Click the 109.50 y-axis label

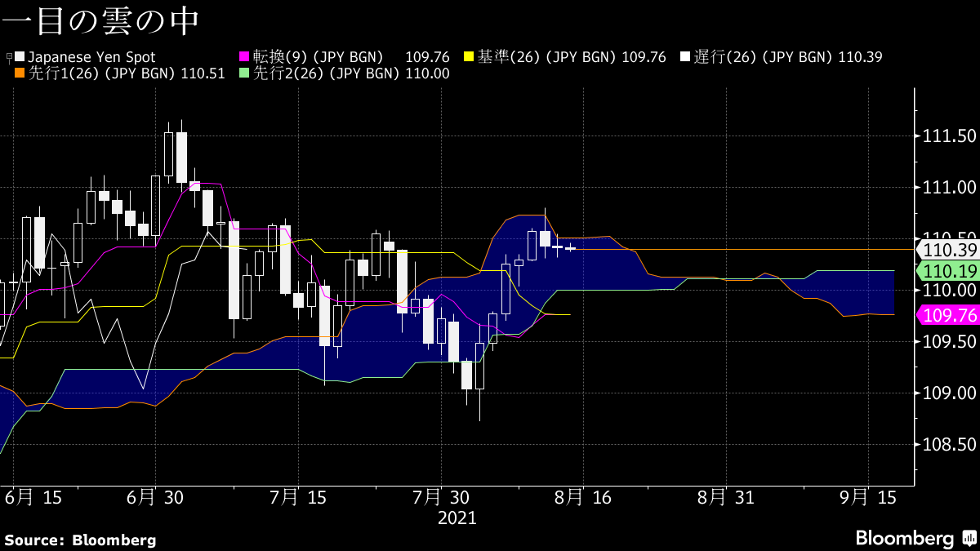[x=950, y=342]
